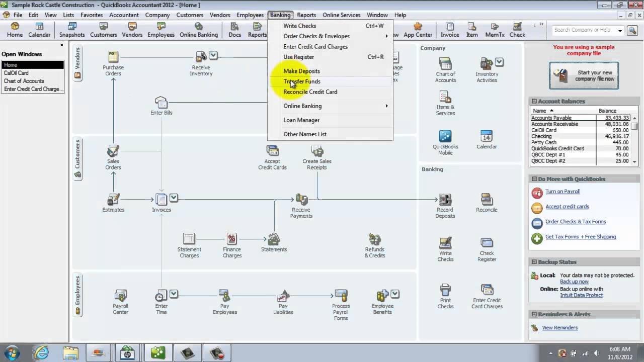Open Write Checks icon in Banking section
644x362 pixels.
445,243
